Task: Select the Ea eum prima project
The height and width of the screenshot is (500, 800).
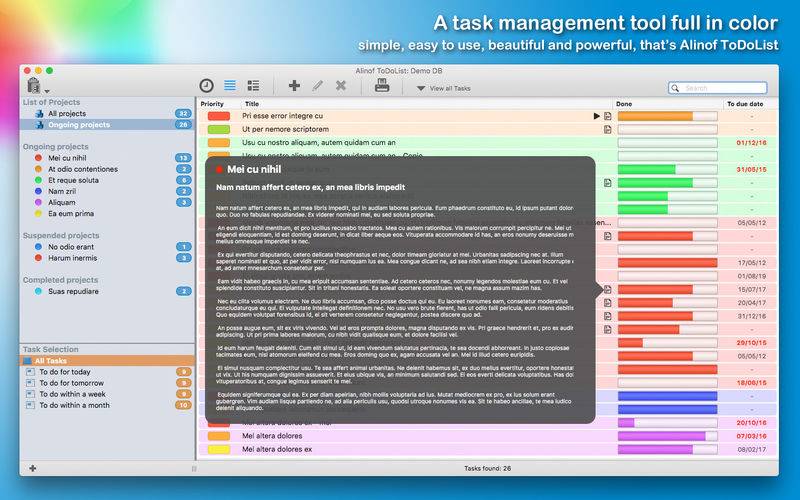Action: pos(107,214)
